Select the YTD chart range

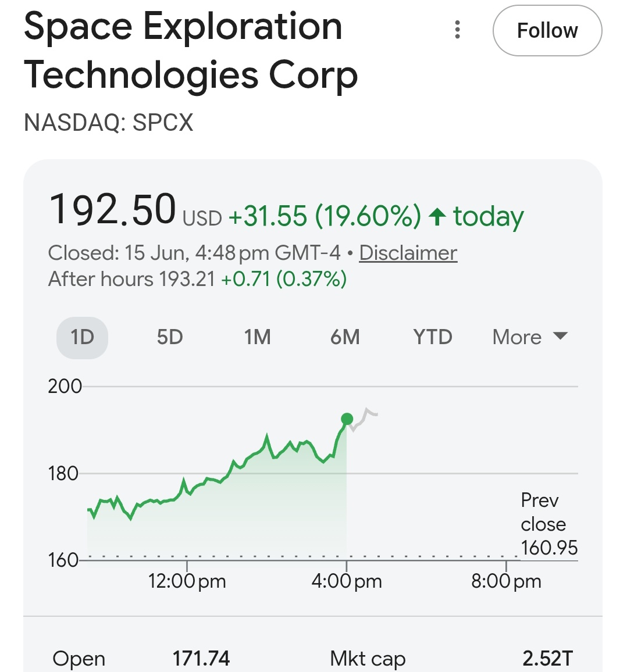pyautogui.click(x=432, y=338)
